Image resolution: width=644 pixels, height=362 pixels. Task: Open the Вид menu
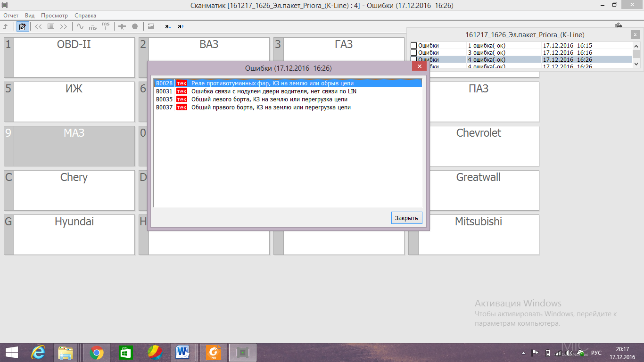coord(30,16)
